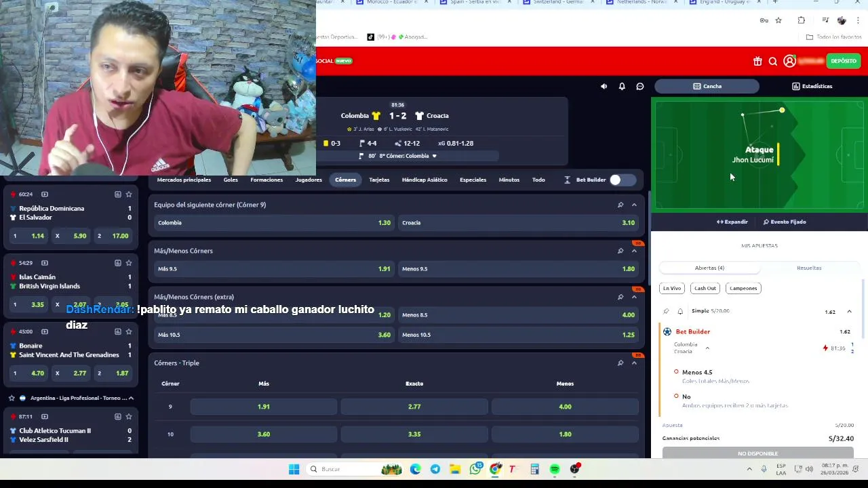Select Más 9.5 corners at 1.91
Screen dimensions: 868x488
[x=274, y=269]
